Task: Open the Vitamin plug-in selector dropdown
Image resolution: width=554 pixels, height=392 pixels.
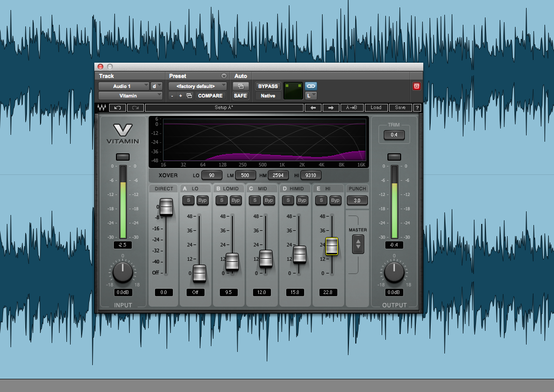Action: [x=130, y=96]
